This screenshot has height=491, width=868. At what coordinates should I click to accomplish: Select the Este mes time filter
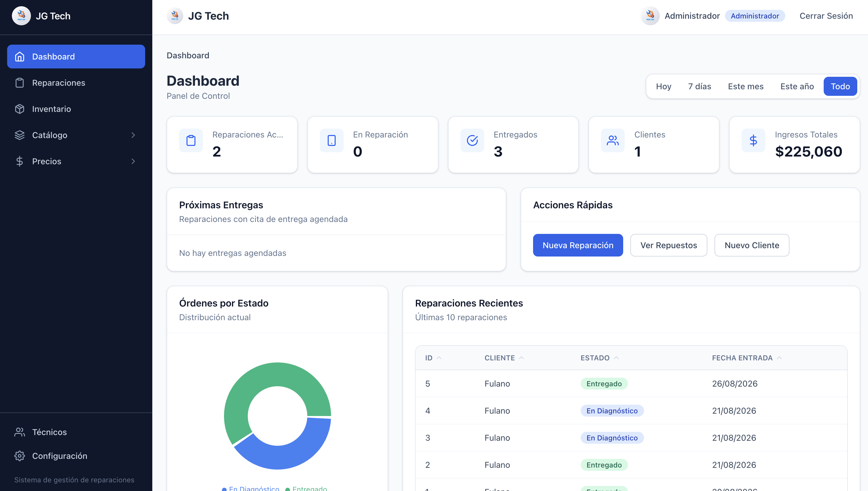(746, 86)
